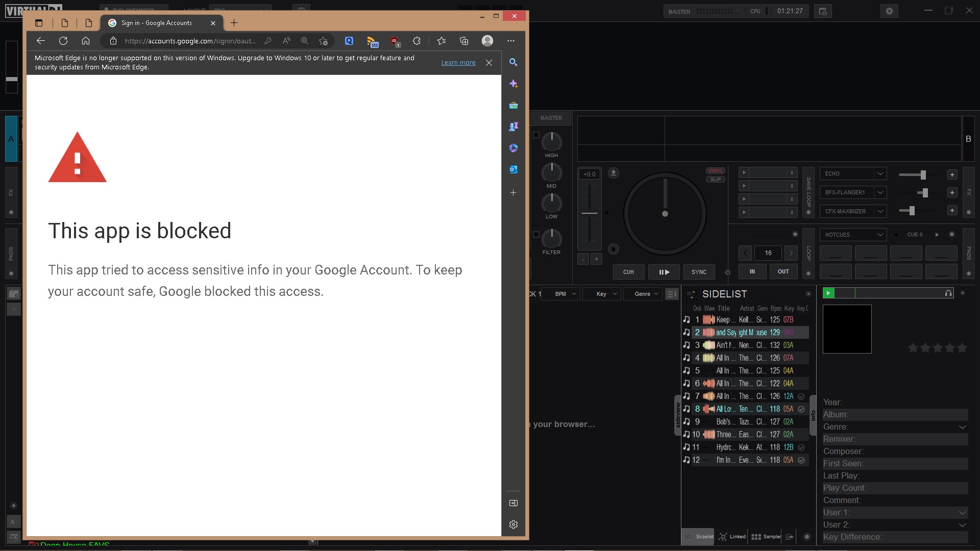This screenshot has height=551, width=980.
Task: Open the Copilot sparkle icon in Edge sidebar
Action: pos(513,84)
